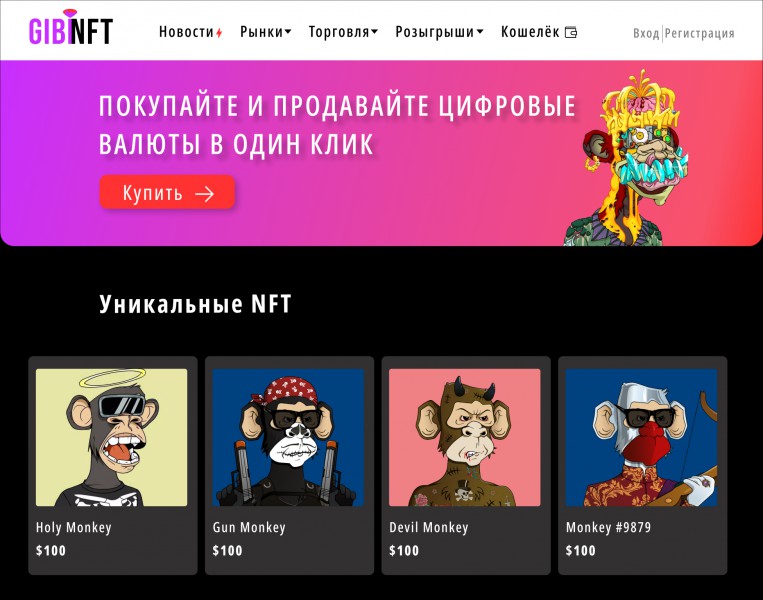Open the Gun Monkey NFT image

pyautogui.click(x=288, y=437)
